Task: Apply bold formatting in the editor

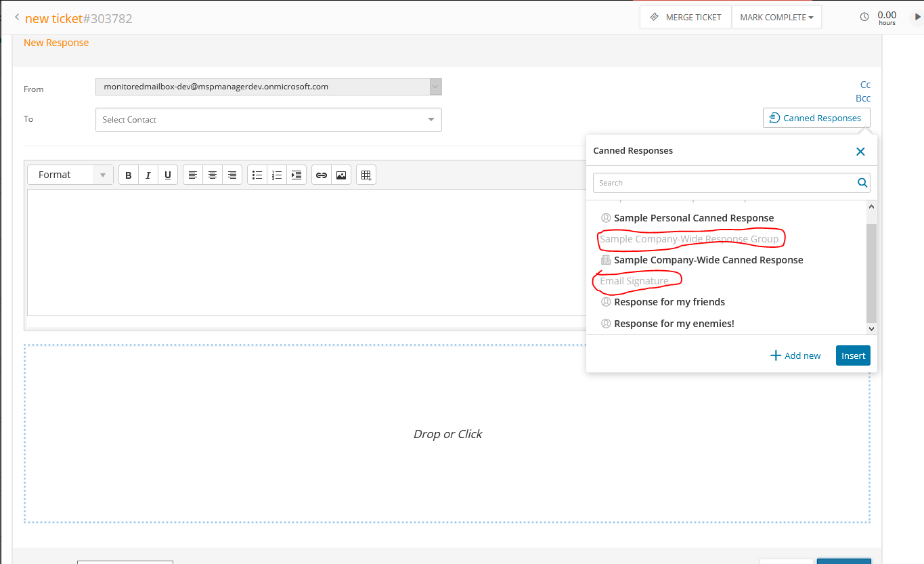Action: point(128,175)
